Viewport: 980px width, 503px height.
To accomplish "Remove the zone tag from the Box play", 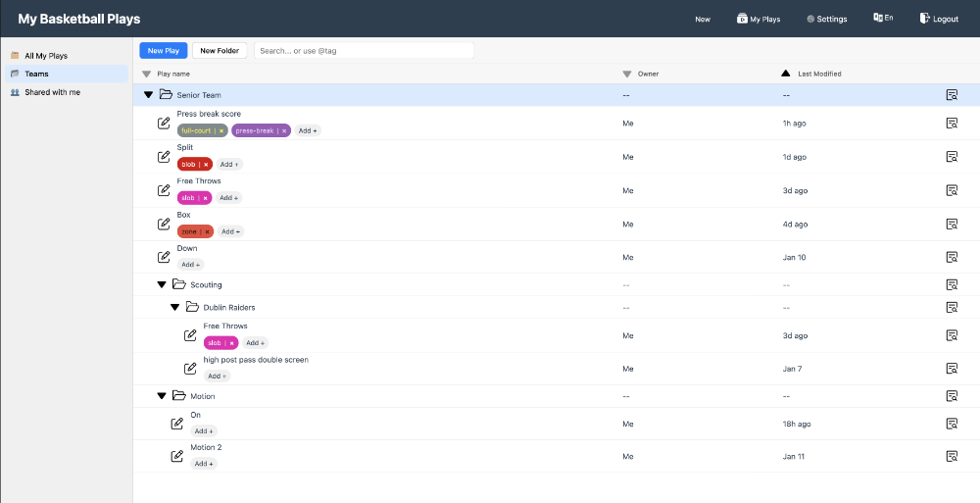I will [x=207, y=231].
